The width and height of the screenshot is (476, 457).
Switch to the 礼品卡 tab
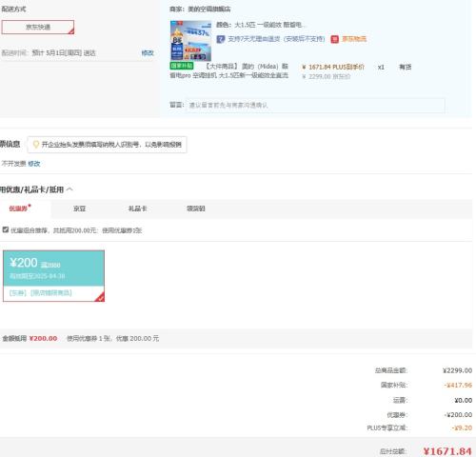coord(137,209)
